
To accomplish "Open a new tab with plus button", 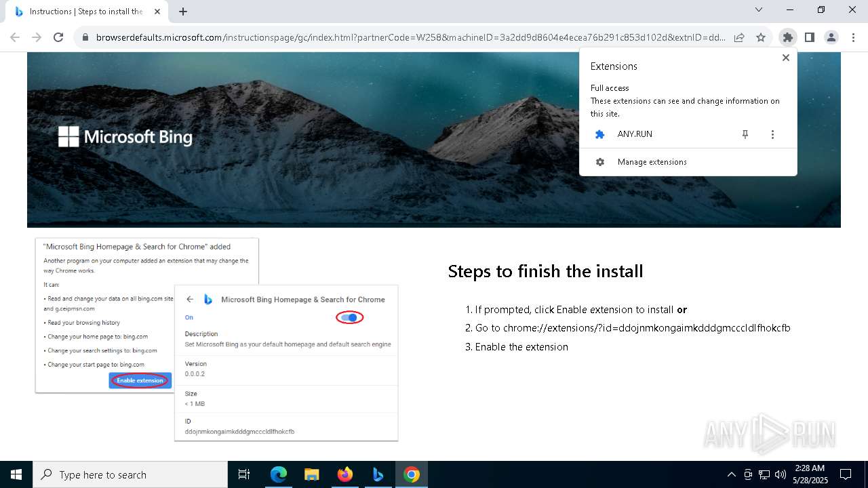I will (x=183, y=12).
